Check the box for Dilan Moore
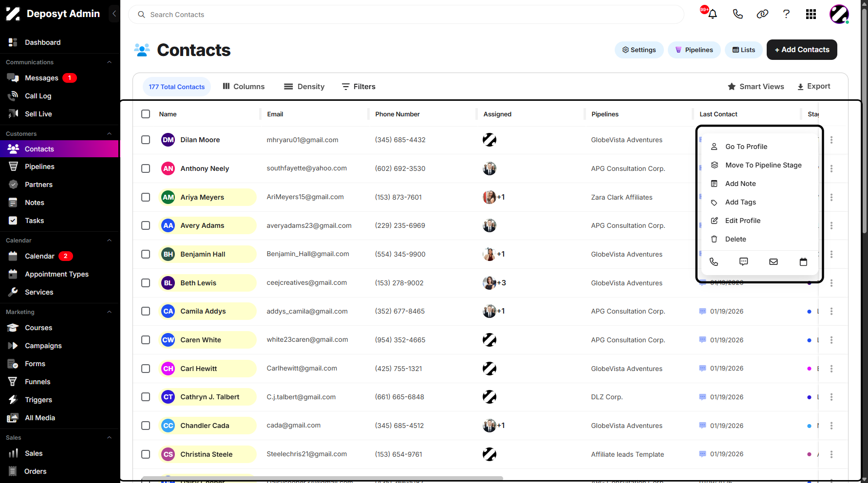Screen dimensions: 868x483 point(146,140)
